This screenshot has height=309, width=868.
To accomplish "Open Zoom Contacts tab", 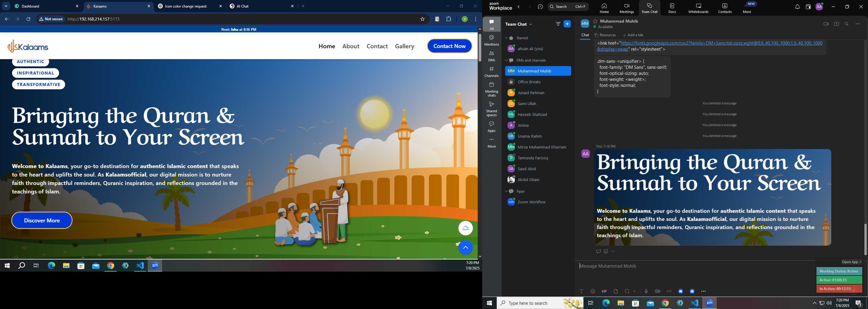I will point(725,8).
